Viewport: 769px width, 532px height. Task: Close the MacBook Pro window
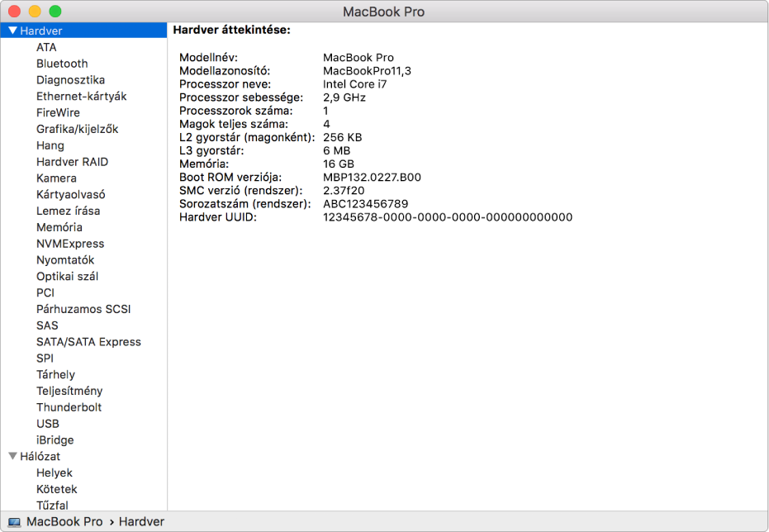coord(15,12)
